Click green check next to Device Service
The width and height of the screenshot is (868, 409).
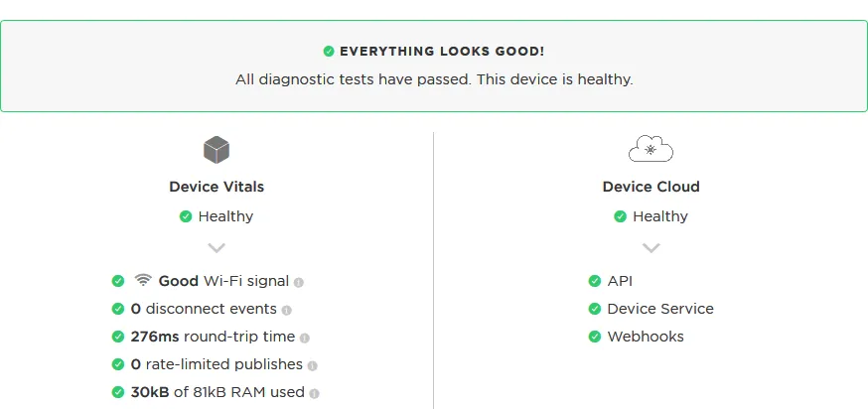(x=595, y=309)
